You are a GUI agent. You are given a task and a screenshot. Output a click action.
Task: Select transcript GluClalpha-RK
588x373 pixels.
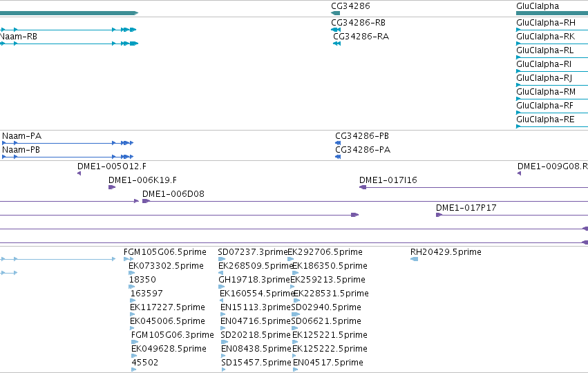pos(545,37)
